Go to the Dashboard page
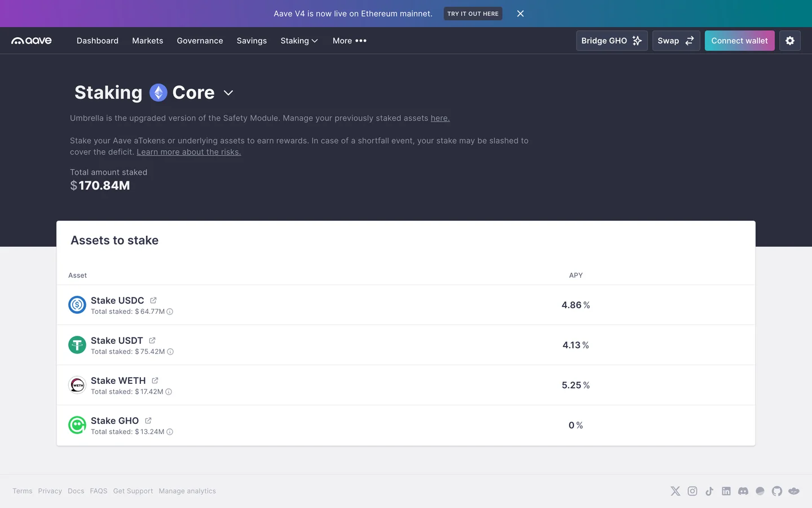The image size is (812, 508). point(98,41)
